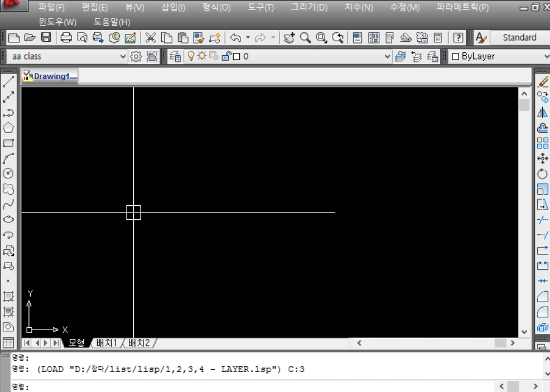550x392 pixels.
Task: Click the Plot printer icon
Action: (x=66, y=37)
